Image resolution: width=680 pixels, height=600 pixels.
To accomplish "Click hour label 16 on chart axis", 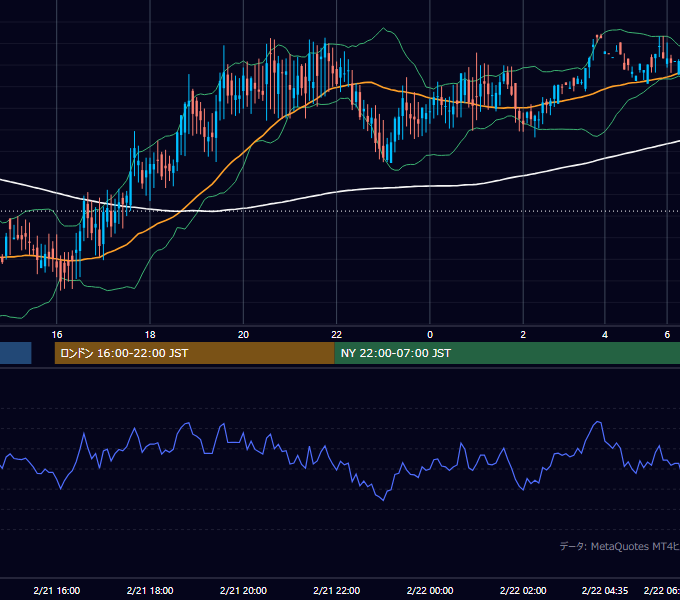I will pos(57,335).
